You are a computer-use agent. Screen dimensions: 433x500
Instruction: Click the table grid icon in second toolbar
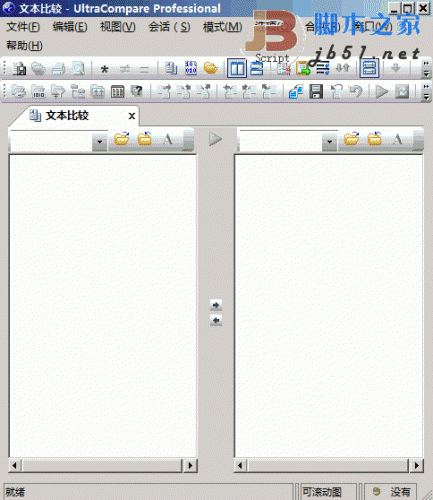(x=117, y=91)
